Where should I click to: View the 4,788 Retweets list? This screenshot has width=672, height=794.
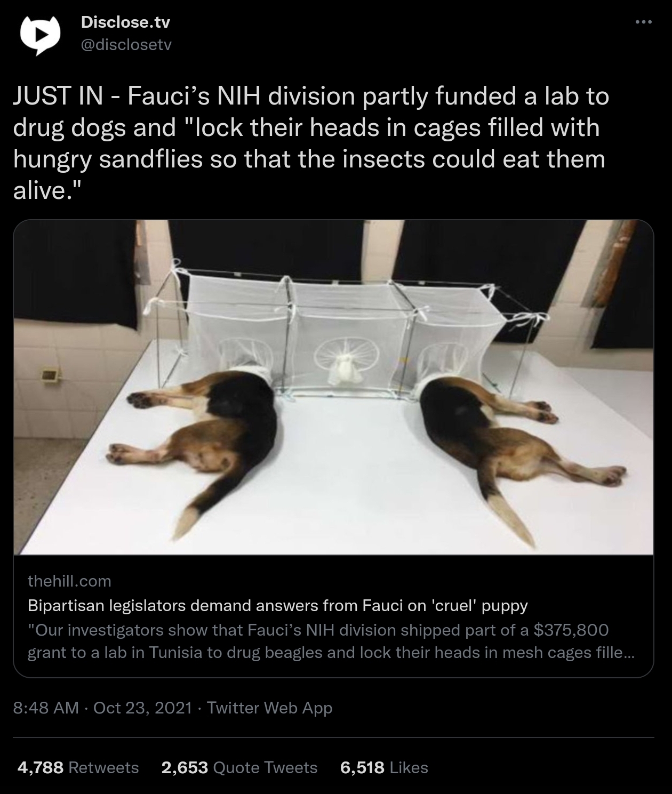78,767
